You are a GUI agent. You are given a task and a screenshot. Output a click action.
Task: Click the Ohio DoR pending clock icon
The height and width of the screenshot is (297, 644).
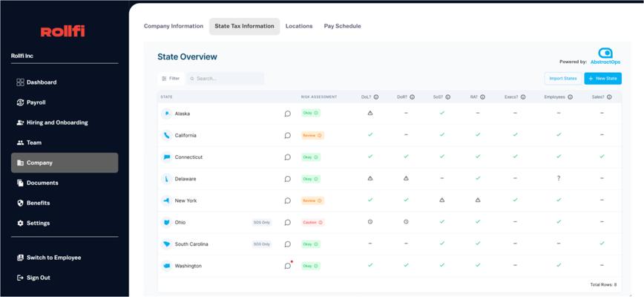point(406,222)
